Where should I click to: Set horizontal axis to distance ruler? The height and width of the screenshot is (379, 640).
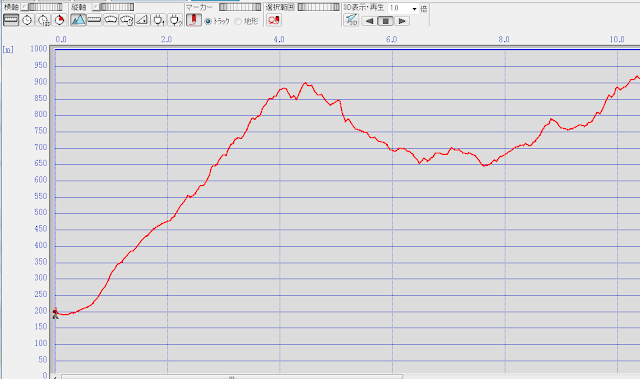coord(11,20)
